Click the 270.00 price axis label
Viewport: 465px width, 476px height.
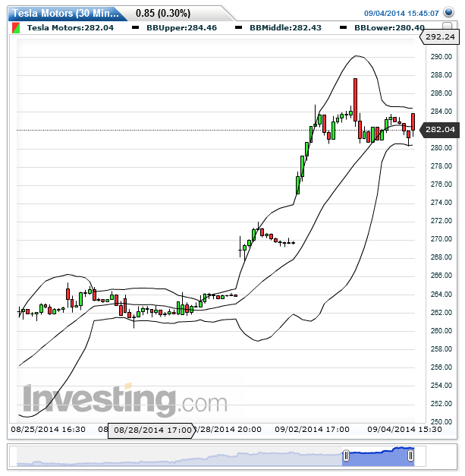[x=441, y=239]
